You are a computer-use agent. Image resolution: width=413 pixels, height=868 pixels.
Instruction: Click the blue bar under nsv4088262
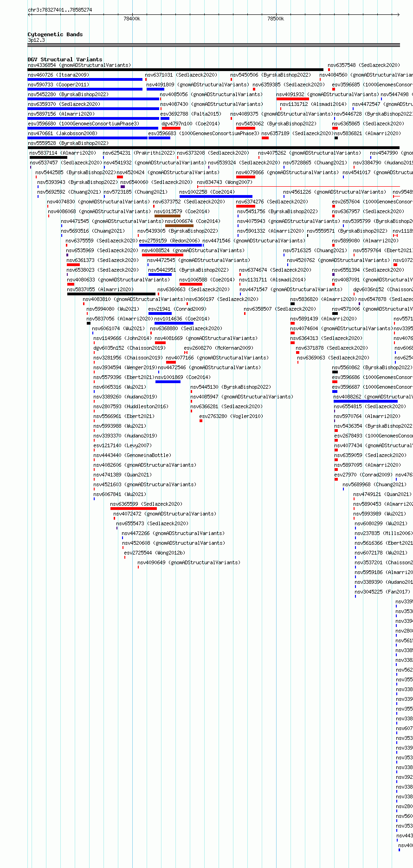pos(366,401)
